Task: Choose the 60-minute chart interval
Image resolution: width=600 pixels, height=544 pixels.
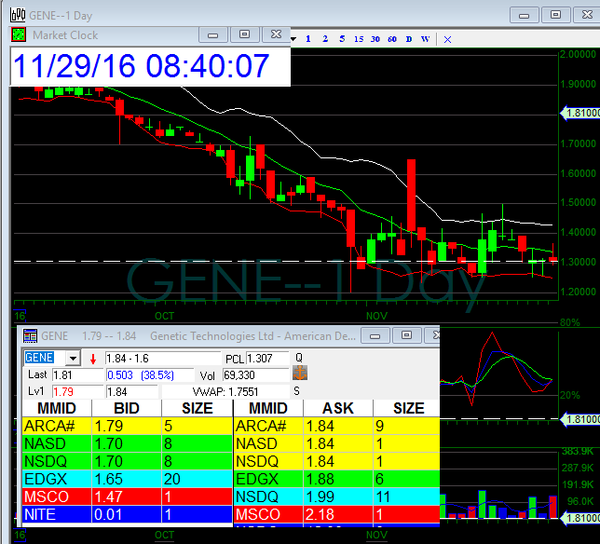Action: tap(392, 39)
